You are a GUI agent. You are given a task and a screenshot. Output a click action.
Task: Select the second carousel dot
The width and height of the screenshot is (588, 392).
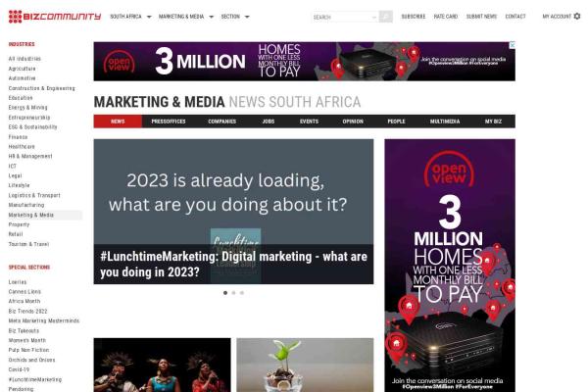pos(233,293)
